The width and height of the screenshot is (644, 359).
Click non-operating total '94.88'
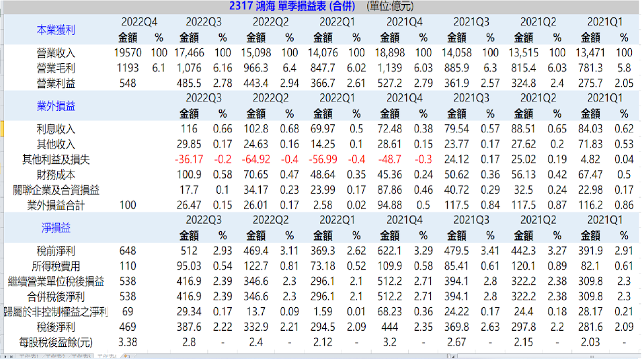pos(390,205)
